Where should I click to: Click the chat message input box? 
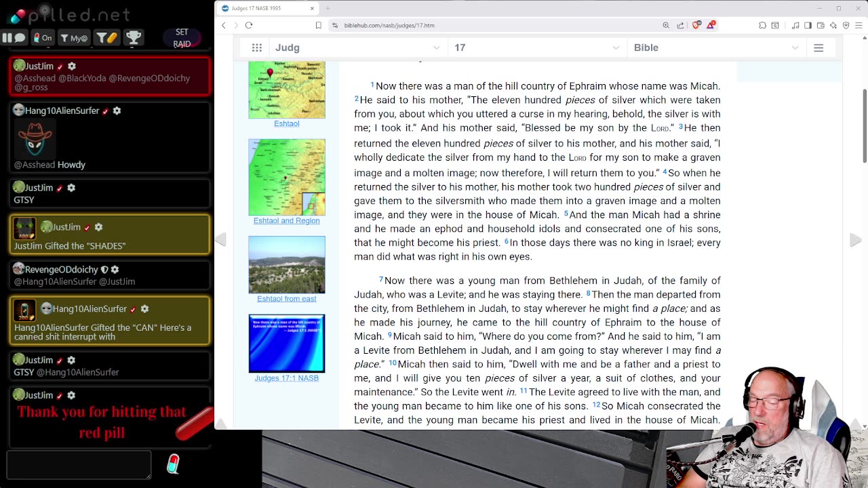click(x=79, y=465)
